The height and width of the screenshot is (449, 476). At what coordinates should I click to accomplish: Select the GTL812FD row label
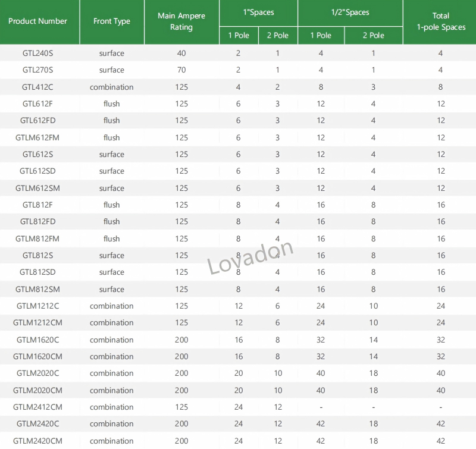point(37,222)
